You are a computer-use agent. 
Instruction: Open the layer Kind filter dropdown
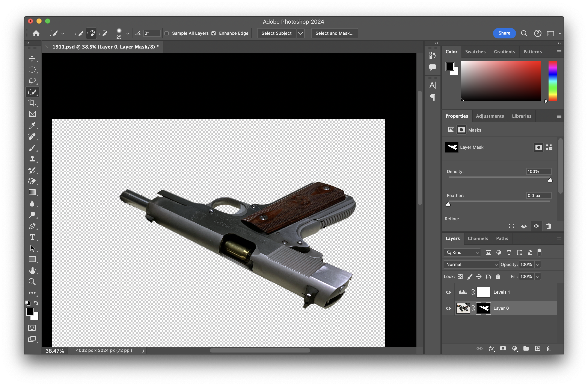tap(462, 252)
